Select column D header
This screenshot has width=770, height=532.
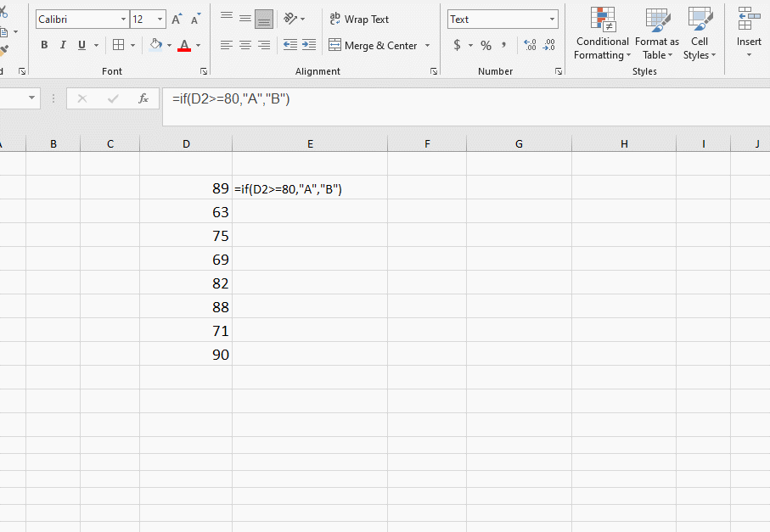(x=186, y=143)
